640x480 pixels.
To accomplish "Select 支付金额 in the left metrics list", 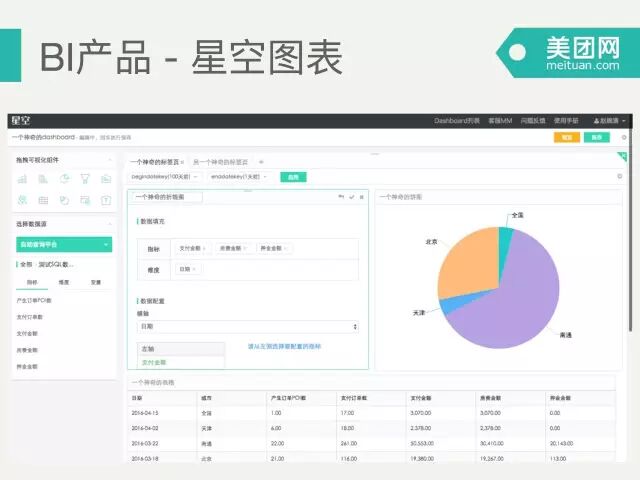I will (27, 333).
